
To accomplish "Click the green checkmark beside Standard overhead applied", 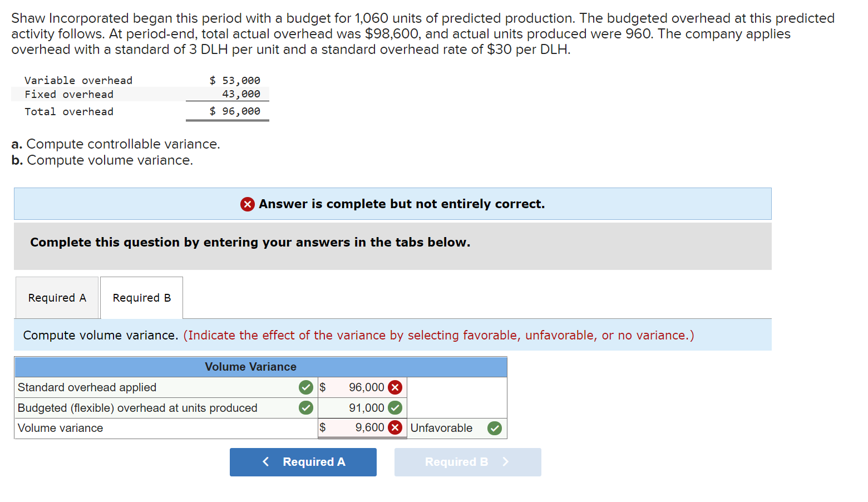I will click(x=305, y=387).
